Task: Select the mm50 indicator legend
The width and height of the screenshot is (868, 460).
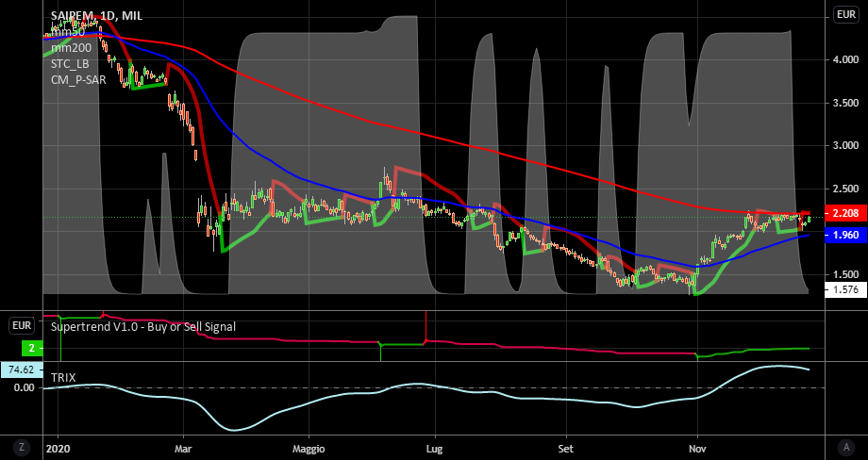Action: 68,32
